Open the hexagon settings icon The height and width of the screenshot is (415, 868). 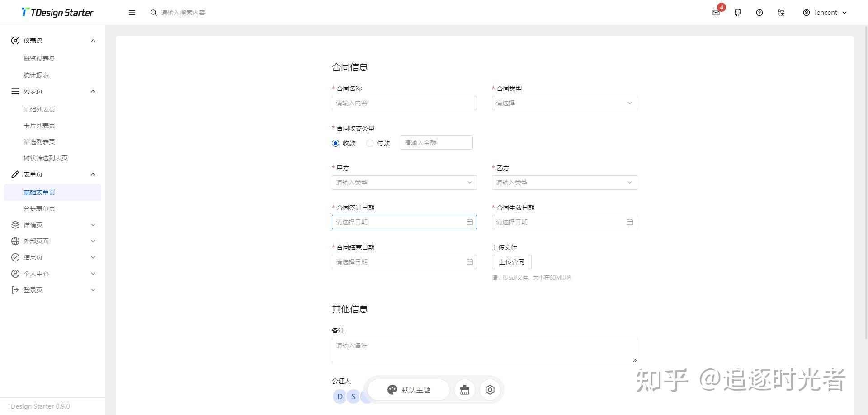(x=490, y=390)
